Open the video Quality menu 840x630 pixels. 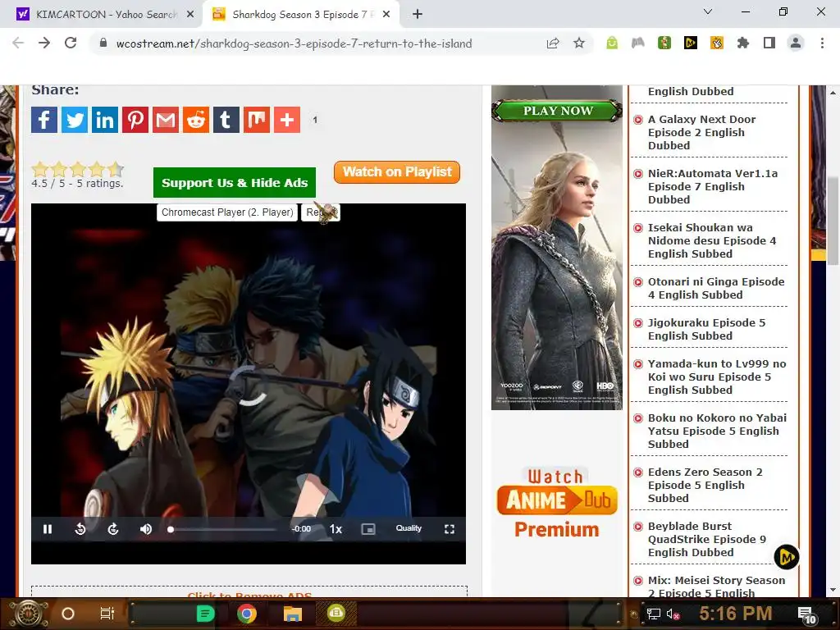click(x=409, y=528)
